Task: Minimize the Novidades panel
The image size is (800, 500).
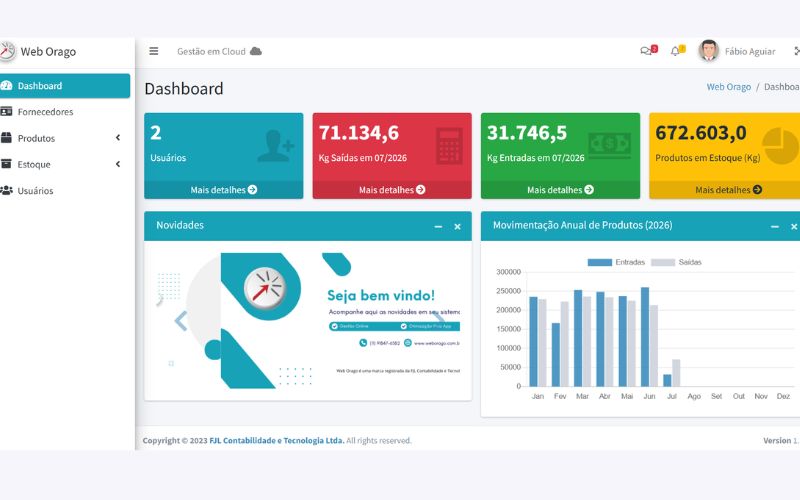Action: [438, 227]
